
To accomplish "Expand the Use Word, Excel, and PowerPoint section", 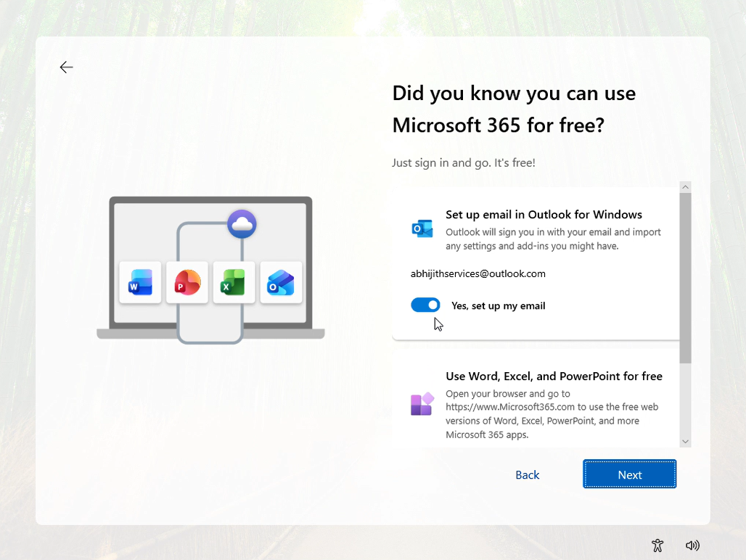I will point(554,376).
